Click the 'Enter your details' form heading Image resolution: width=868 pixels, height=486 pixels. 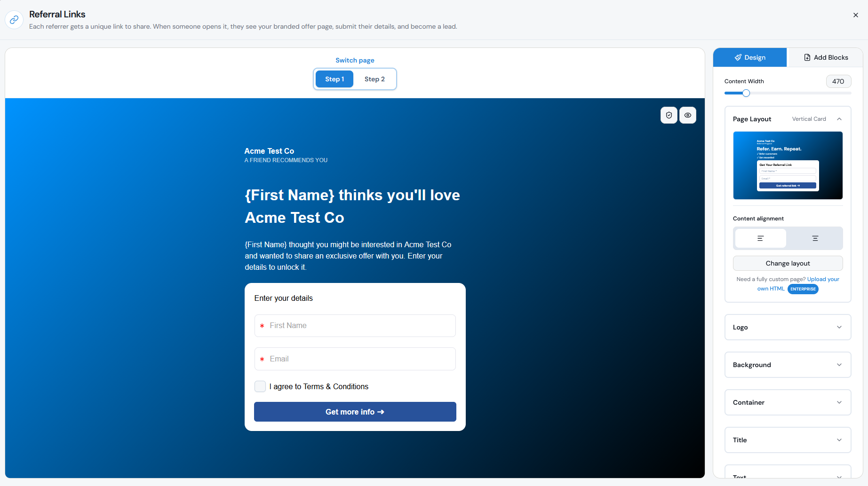click(x=283, y=298)
